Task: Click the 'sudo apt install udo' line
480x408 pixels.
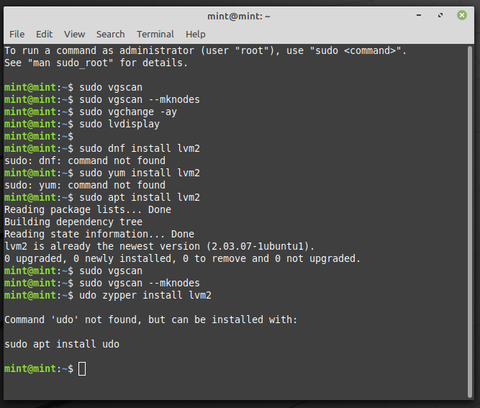Action: pyautogui.click(x=62, y=344)
